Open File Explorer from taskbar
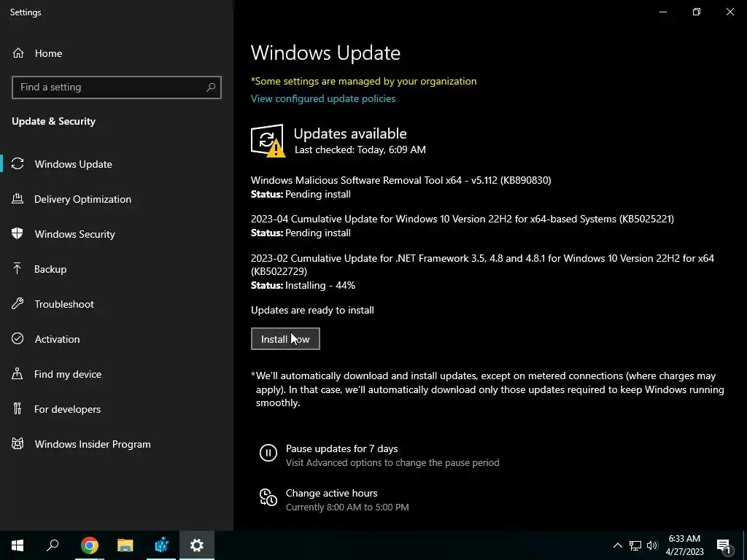The height and width of the screenshot is (560, 747). pyautogui.click(x=125, y=545)
